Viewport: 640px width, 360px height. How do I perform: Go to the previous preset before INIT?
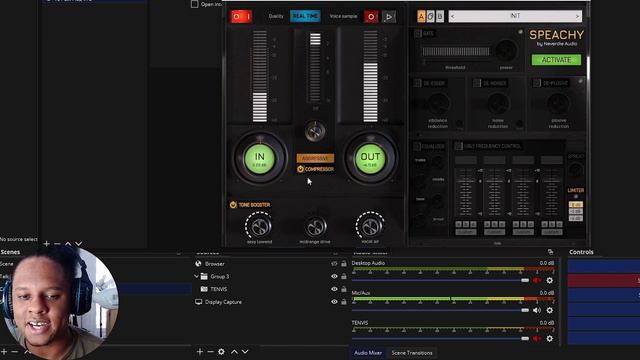(452, 16)
